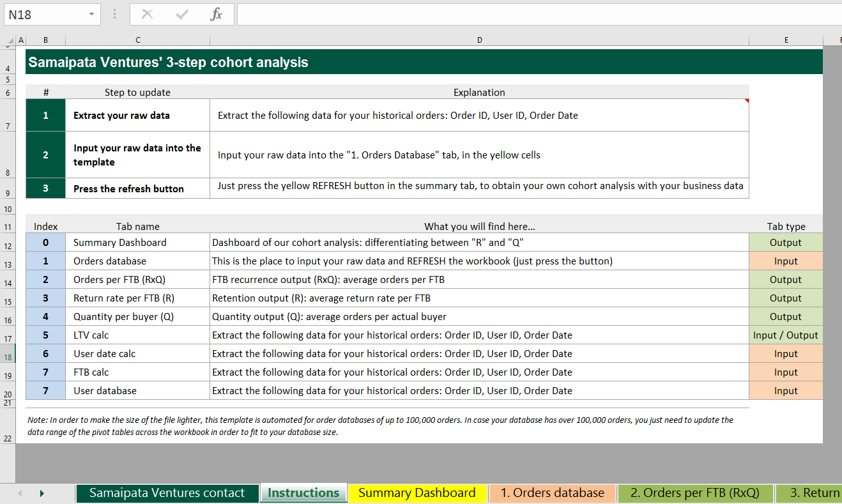The height and width of the screenshot is (504, 842).
Task: Go to 2. Orders per FTB (RxQ) tab
Action: [695, 493]
